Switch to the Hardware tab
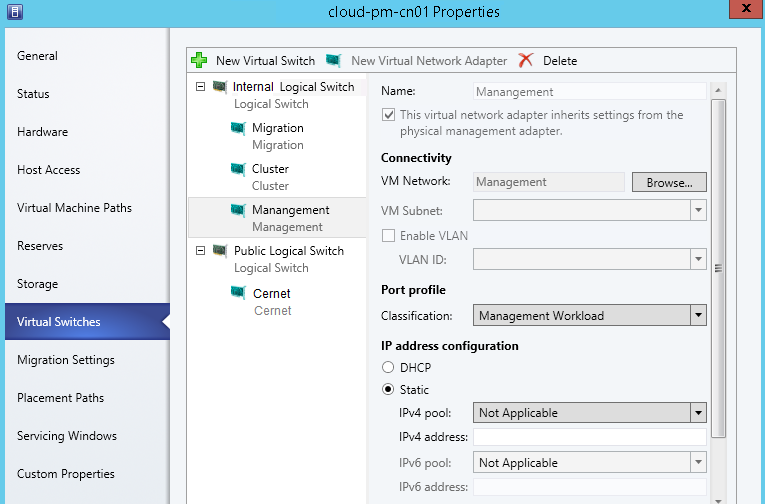Viewport: 765px width, 504px height. 43,132
